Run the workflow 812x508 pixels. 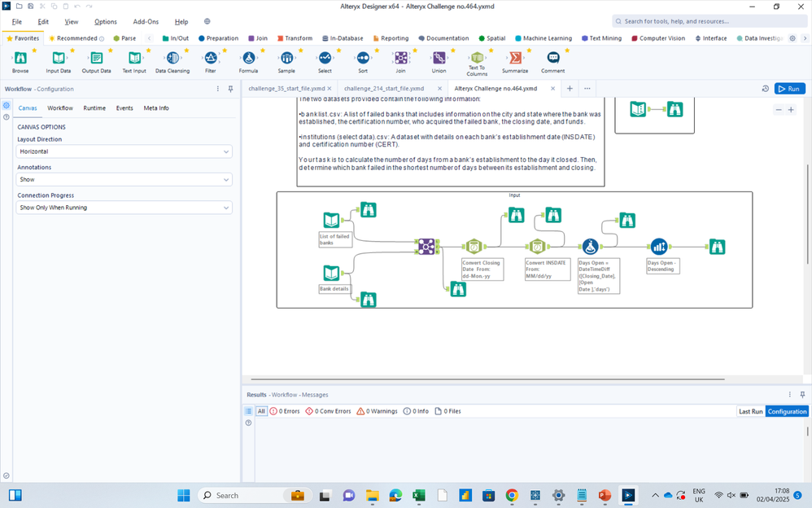point(788,88)
